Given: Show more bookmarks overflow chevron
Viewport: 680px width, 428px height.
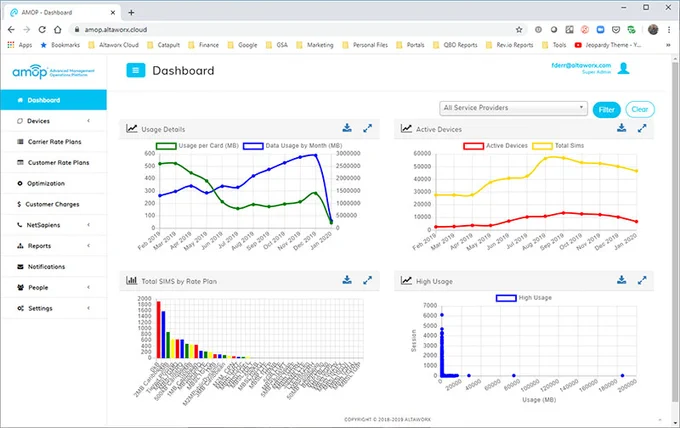Looking at the screenshot, I should pyautogui.click(x=668, y=45).
